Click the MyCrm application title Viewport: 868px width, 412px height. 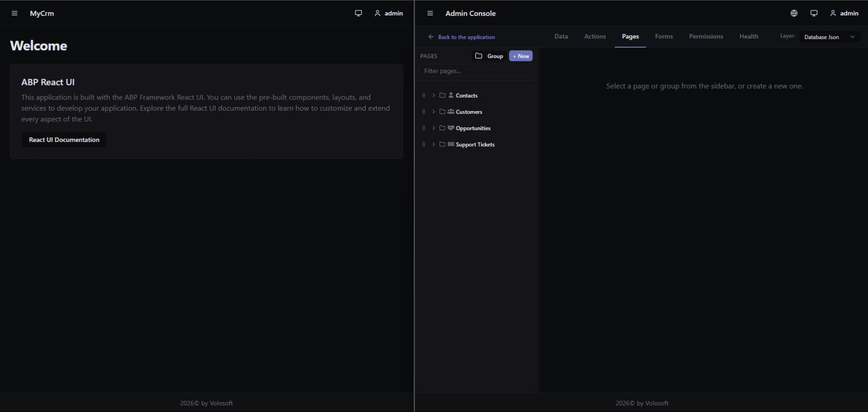coord(42,14)
